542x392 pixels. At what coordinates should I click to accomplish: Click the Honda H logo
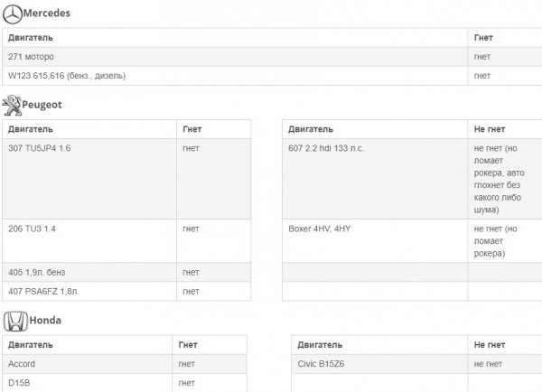15,322
